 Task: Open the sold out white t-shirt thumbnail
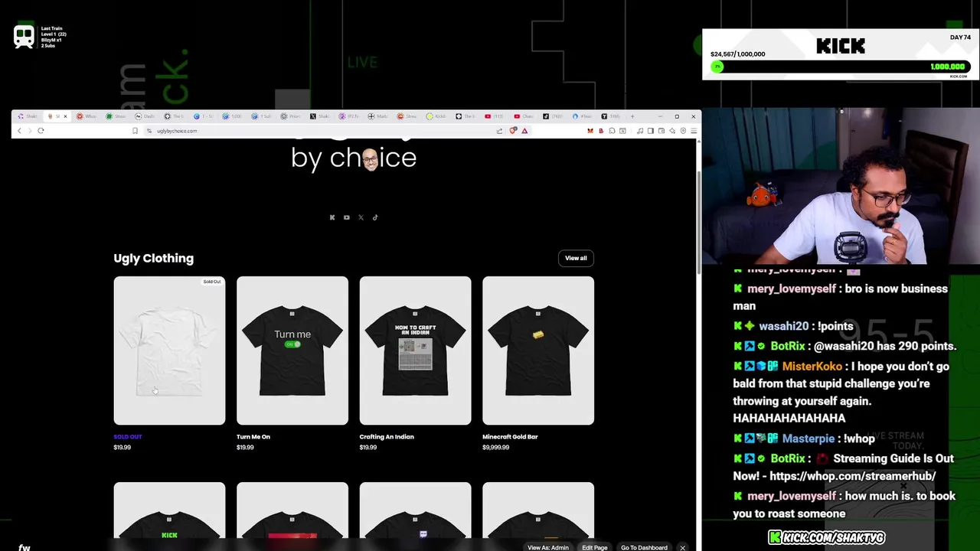coord(169,350)
